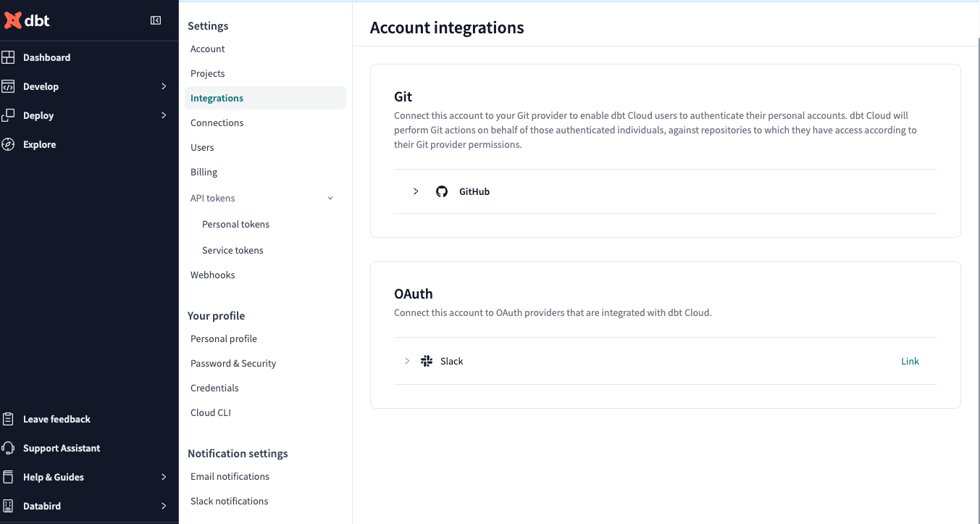Click the Link button for Slack
980x524 pixels.
point(910,361)
